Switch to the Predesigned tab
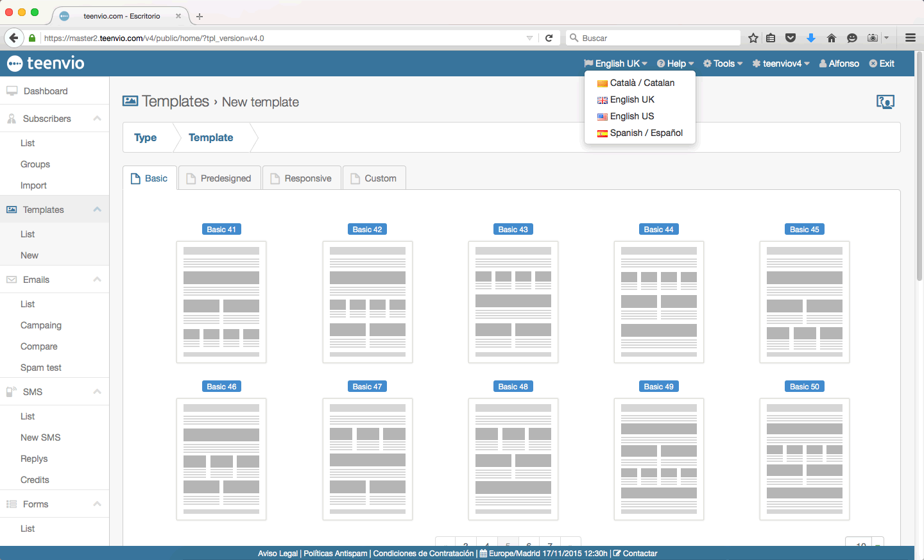 219,178
